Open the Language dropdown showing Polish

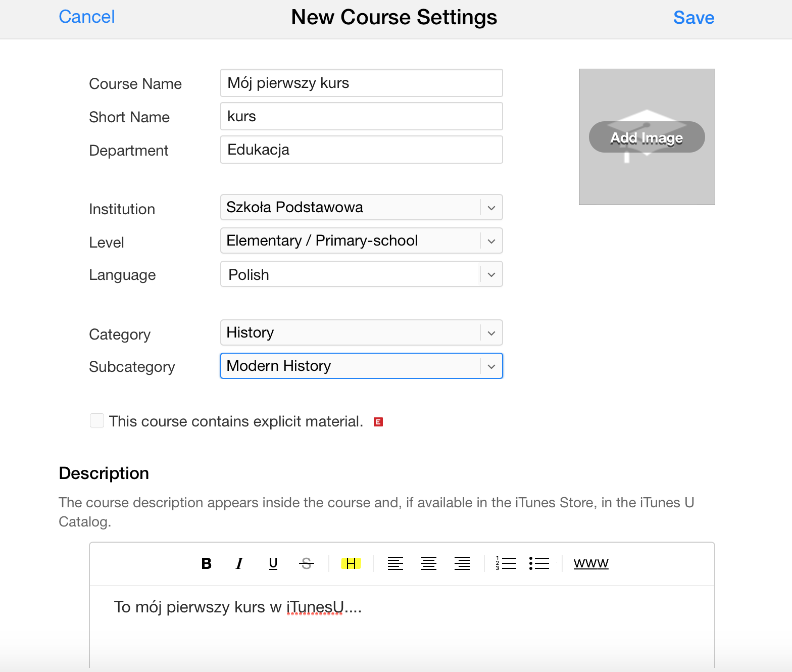tap(361, 274)
